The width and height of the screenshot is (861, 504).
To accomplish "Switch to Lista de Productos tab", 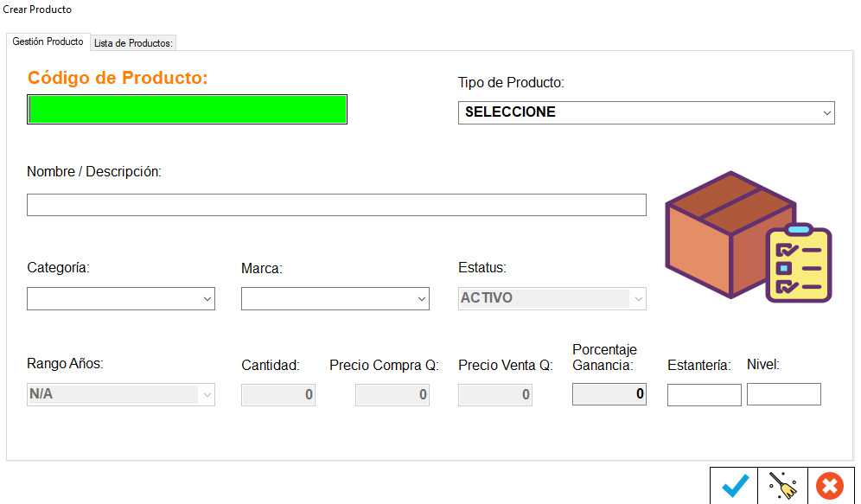I will (x=134, y=42).
